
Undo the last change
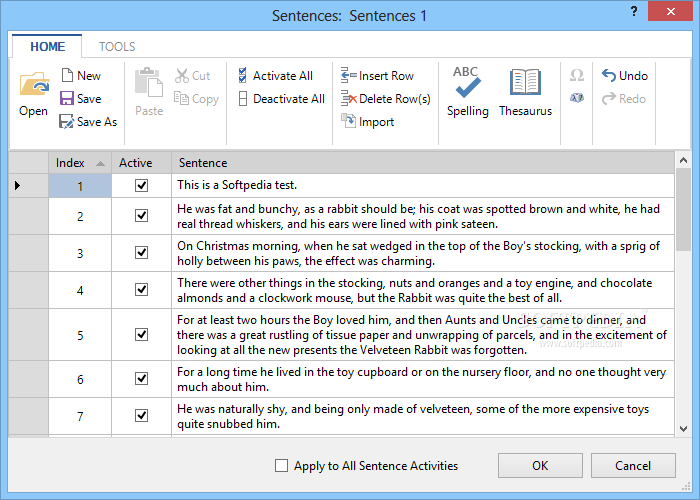click(625, 75)
